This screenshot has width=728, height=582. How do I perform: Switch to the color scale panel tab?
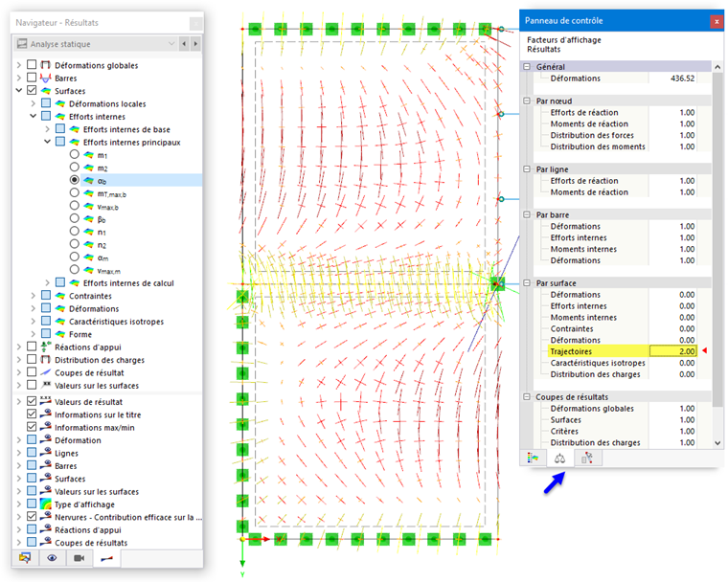tap(533, 459)
